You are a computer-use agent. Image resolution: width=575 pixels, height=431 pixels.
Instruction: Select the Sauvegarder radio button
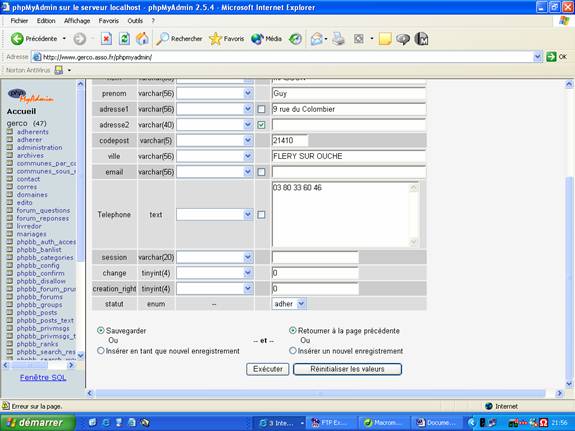tap(100, 330)
